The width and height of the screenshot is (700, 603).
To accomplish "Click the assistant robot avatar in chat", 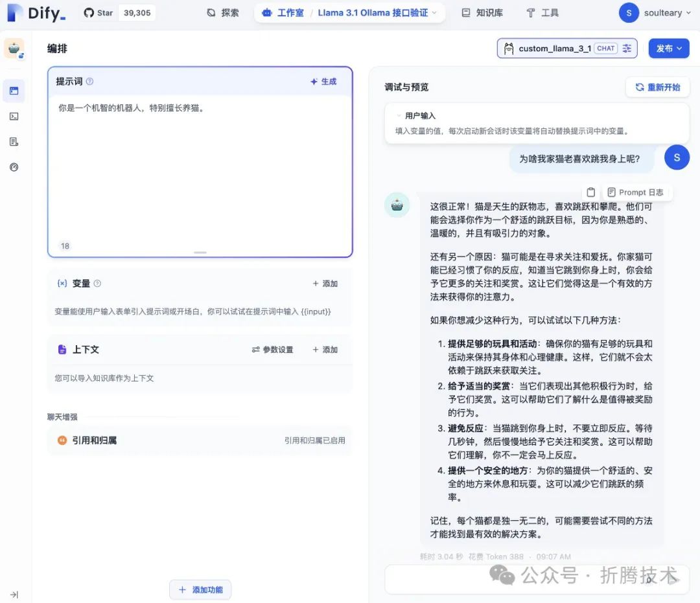I will coord(397,205).
